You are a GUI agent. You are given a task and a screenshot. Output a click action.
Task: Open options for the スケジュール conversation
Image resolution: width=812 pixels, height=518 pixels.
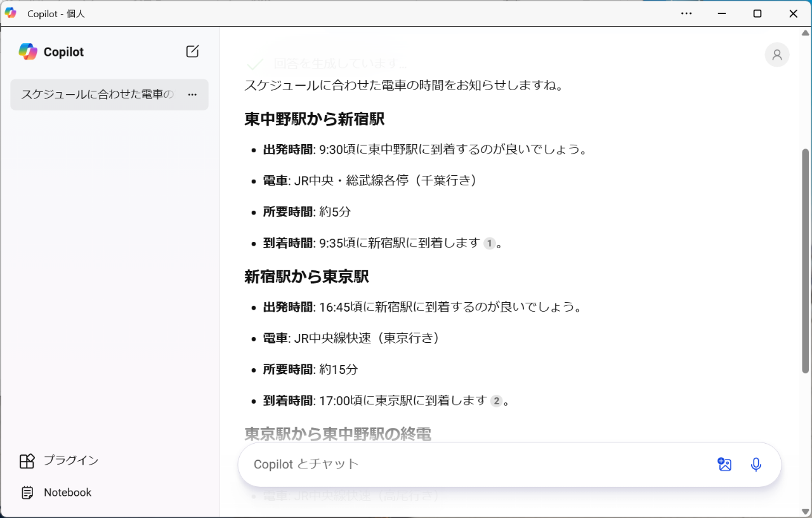point(193,95)
